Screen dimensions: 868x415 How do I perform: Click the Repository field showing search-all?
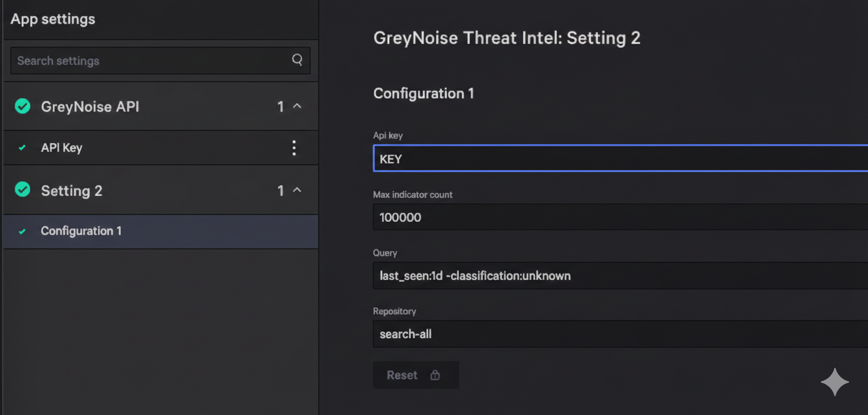tap(619, 334)
